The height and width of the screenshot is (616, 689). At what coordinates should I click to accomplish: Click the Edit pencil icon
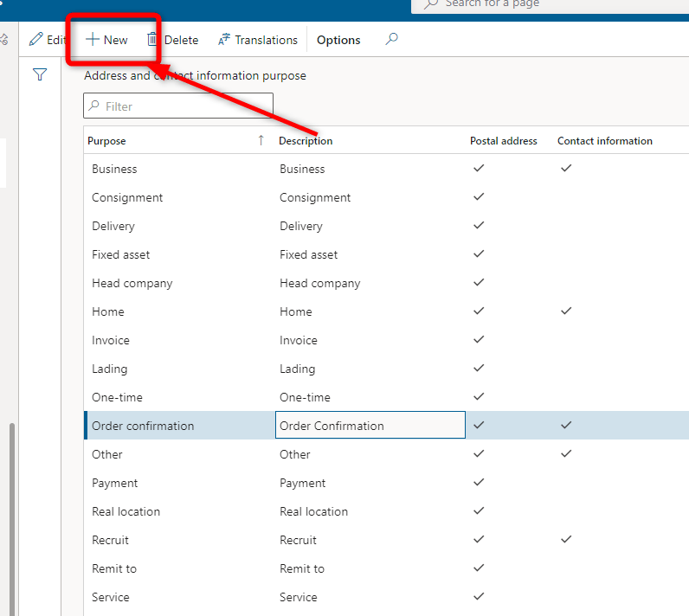click(x=35, y=40)
